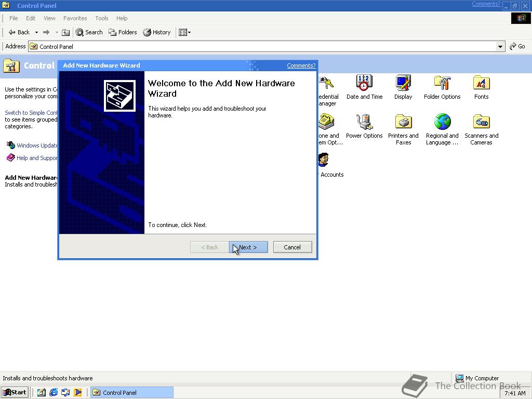
Task: Expand the Address bar dropdown
Action: pyautogui.click(x=500, y=46)
